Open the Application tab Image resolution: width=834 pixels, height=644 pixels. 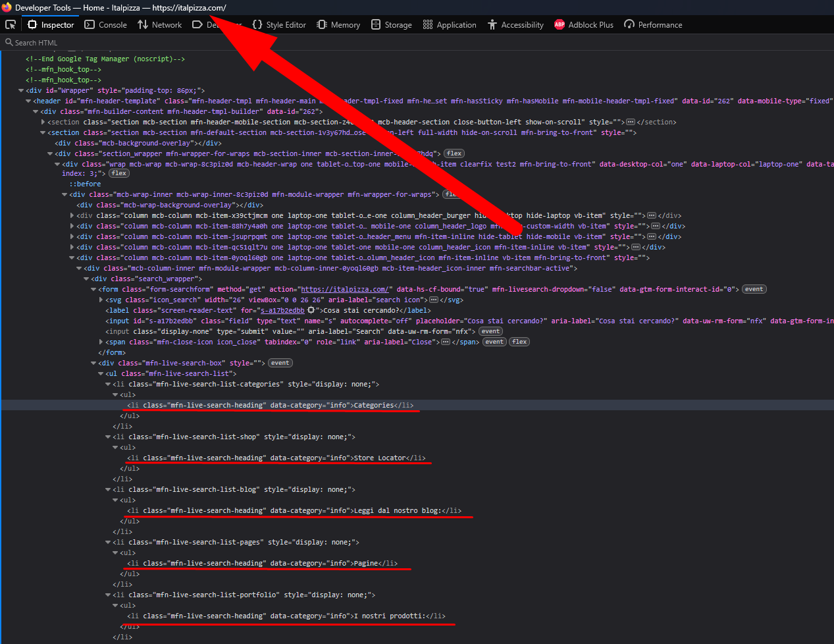click(450, 24)
